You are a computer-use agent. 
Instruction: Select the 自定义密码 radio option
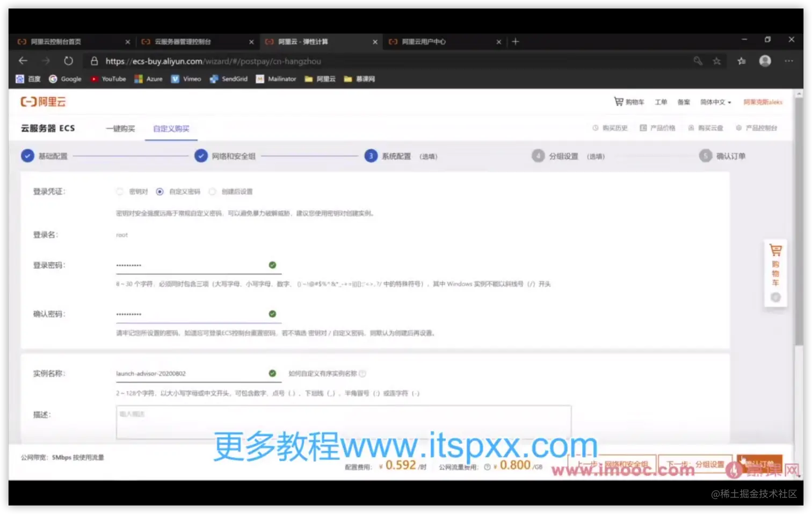click(160, 192)
